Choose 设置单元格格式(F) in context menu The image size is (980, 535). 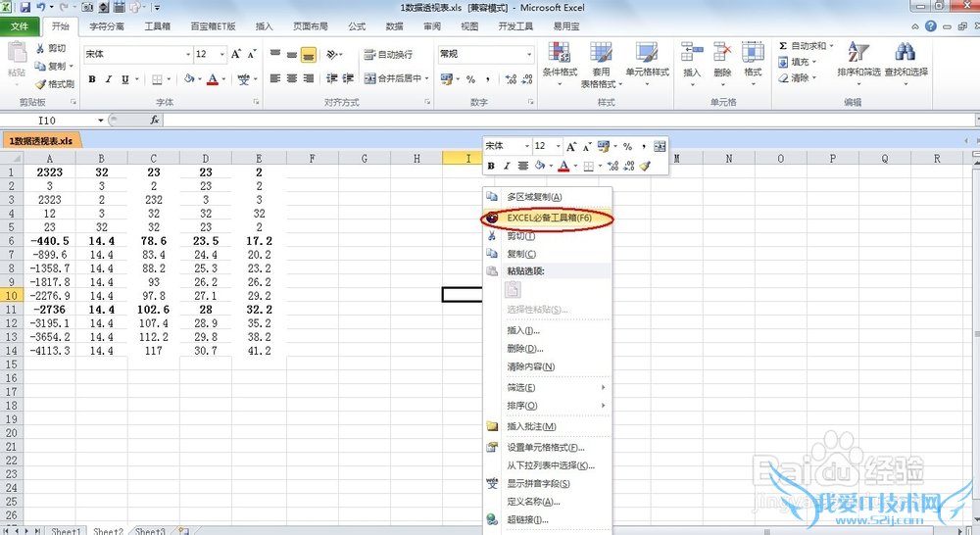pyautogui.click(x=548, y=448)
